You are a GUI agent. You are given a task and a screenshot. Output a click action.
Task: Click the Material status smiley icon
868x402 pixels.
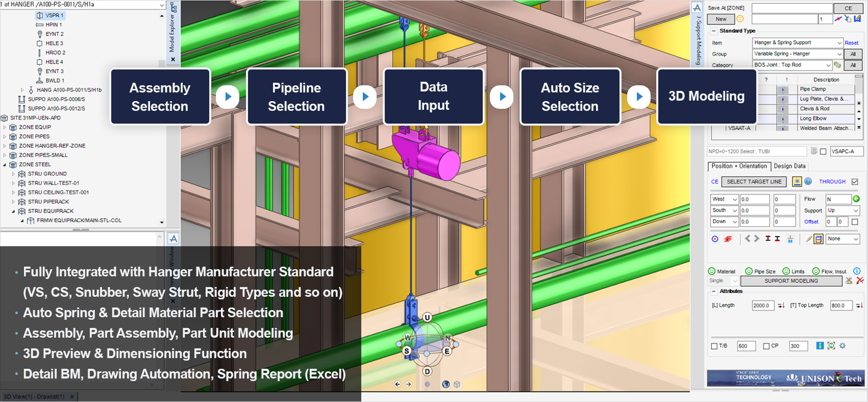(712, 271)
